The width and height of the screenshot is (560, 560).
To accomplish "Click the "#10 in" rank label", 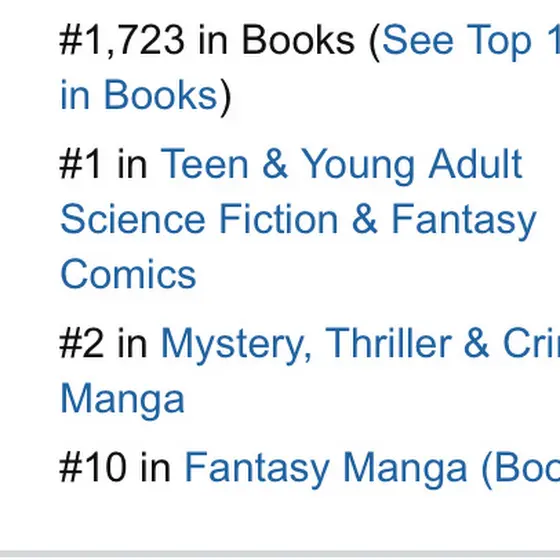I will 115,468.
